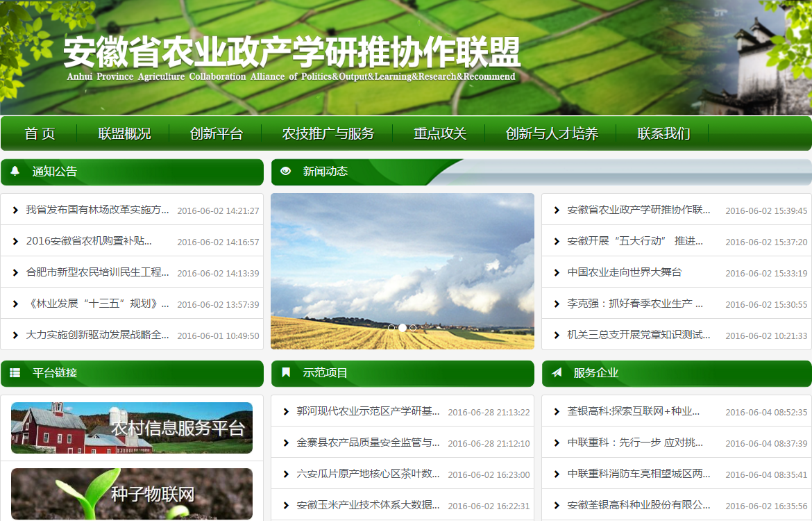Click the paper plane icon beside 服务企业
Viewport: 812px width, 521px height.
coord(557,373)
